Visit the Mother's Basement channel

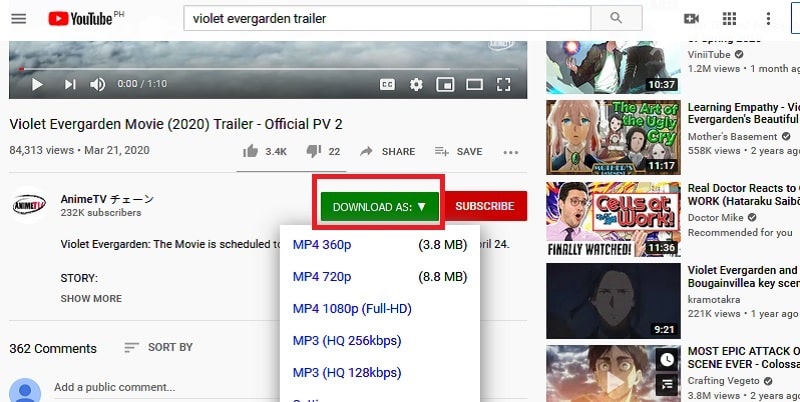click(x=732, y=137)
